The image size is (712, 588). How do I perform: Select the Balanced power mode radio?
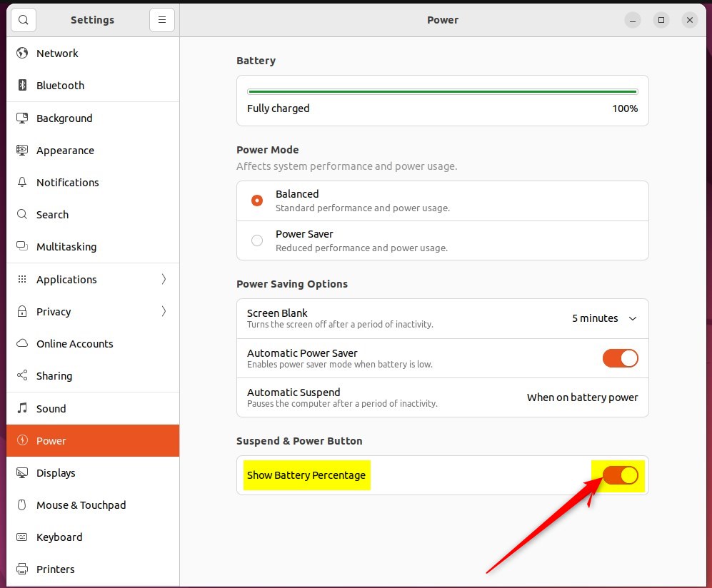(257, 200)
